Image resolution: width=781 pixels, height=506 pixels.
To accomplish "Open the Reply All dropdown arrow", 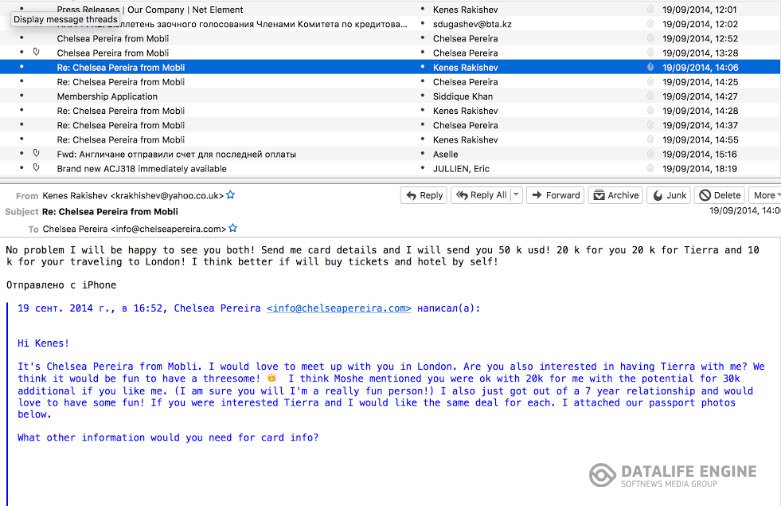I will [516, 196].
